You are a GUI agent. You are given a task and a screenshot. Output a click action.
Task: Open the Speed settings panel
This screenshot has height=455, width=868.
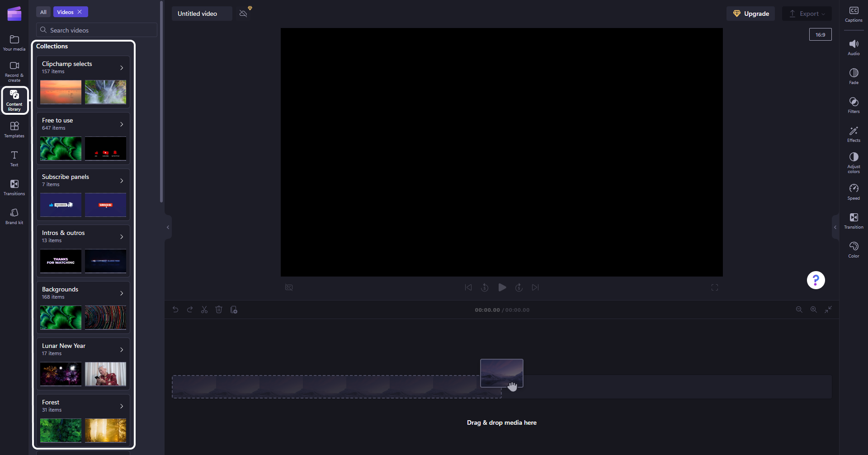click(853, 192)
